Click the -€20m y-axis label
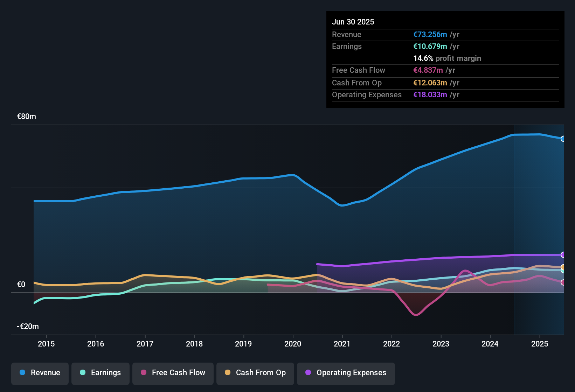Viewport: 575px width, 392px height. pos(28,327)
